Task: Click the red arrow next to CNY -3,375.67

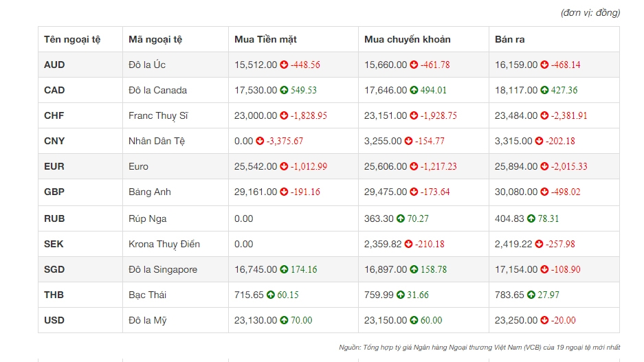Action: pos(260,141)
